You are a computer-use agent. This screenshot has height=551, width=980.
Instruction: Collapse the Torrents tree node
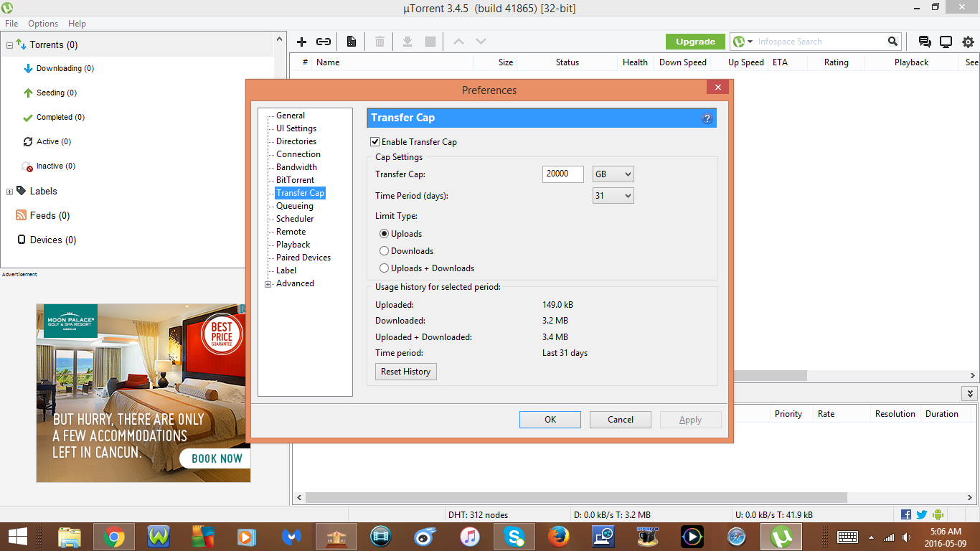tap(9, 45)
